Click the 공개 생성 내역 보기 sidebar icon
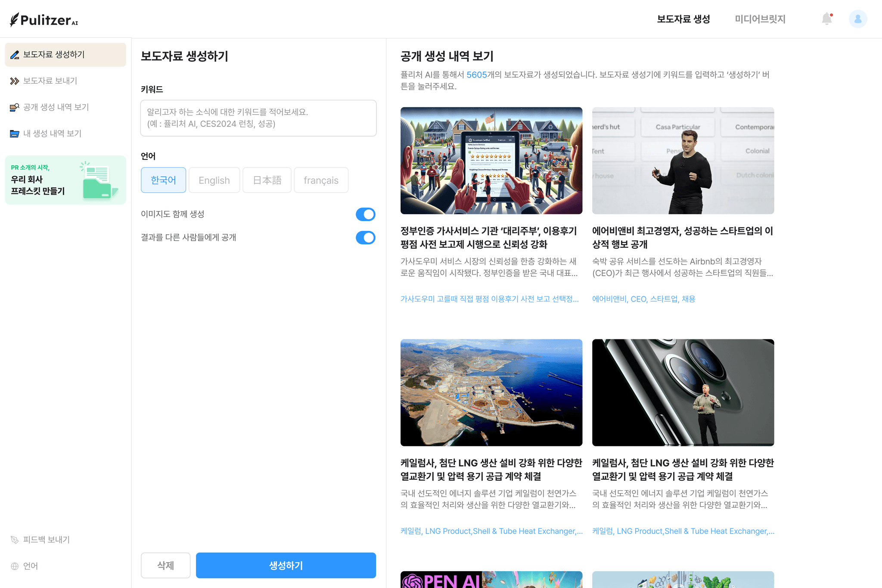The width and height of the screenshot is (882, 588). pos(15,107)
